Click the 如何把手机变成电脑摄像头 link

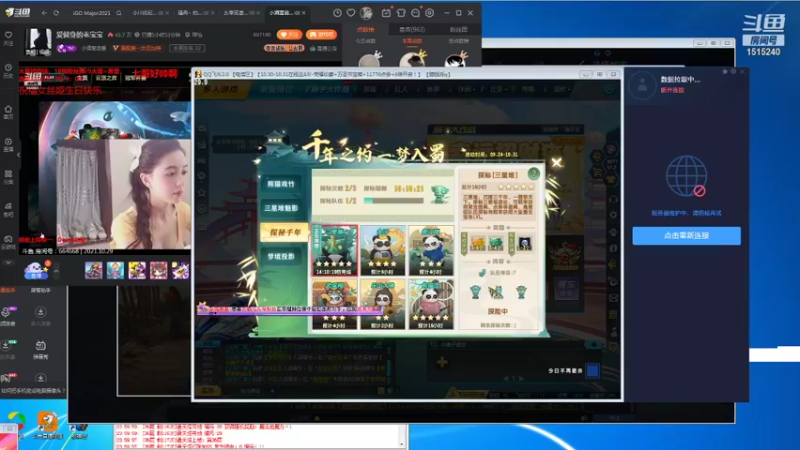click(x=32, y=391)
